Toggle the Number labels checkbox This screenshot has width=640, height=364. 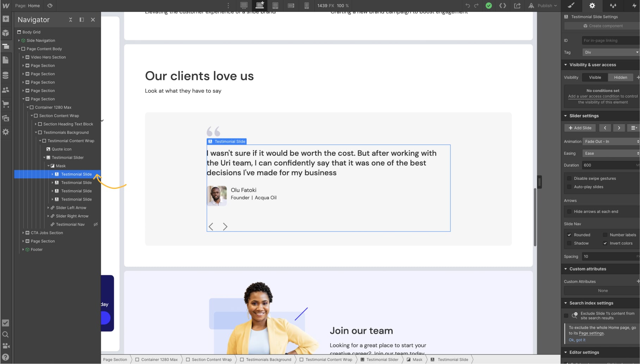(x=605, y=235)
